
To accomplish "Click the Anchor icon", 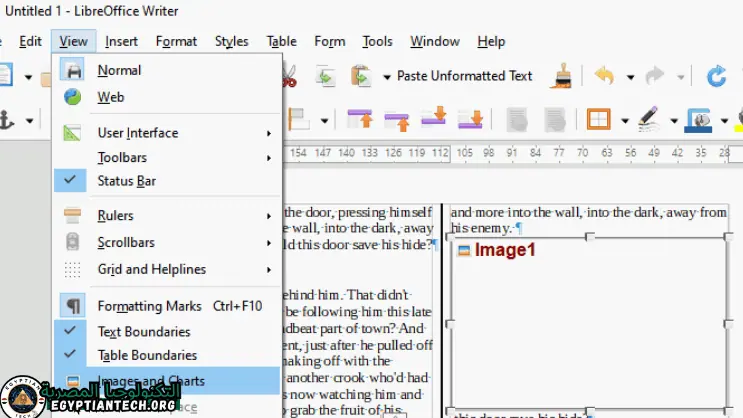I will click(7, 120).
